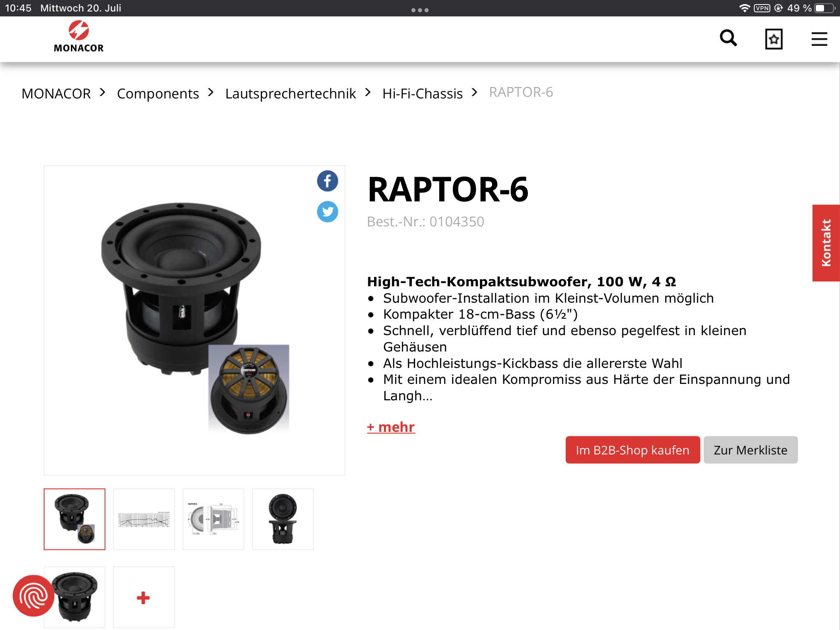Open the search magnifier icon
Image resolution: width=840 pixels, height=630 pixels.
728,39
